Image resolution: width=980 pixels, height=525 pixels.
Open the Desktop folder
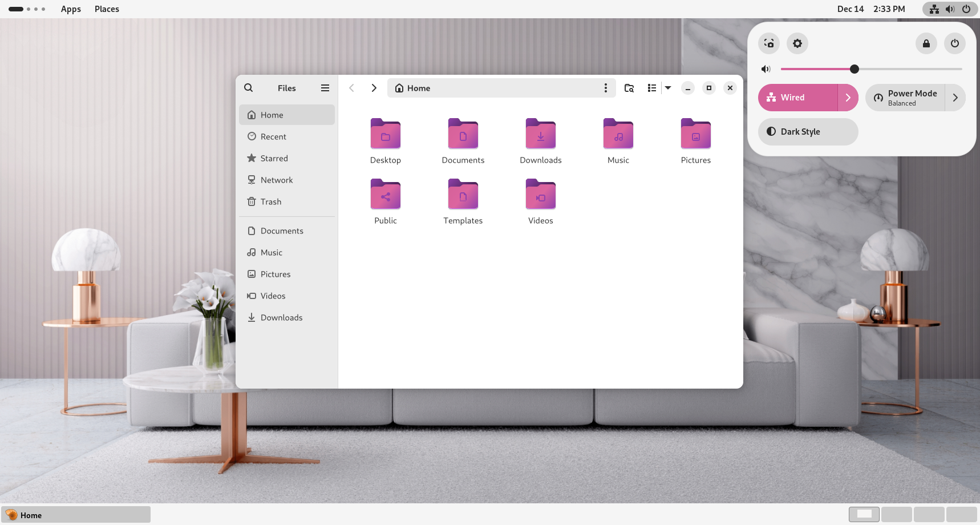point(386,141)
